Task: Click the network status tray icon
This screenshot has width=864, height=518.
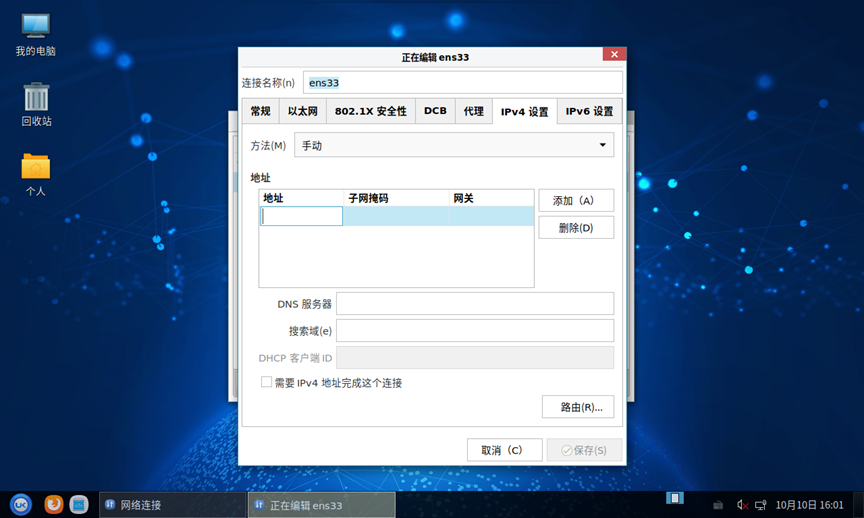Action: click(761, 505)
